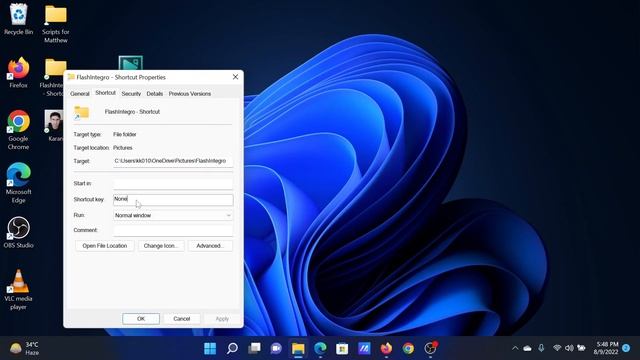Image resolution: width=640 pixels, height=360 pixels.
Task: Open the notification count badge
Action: click(627, 348)
